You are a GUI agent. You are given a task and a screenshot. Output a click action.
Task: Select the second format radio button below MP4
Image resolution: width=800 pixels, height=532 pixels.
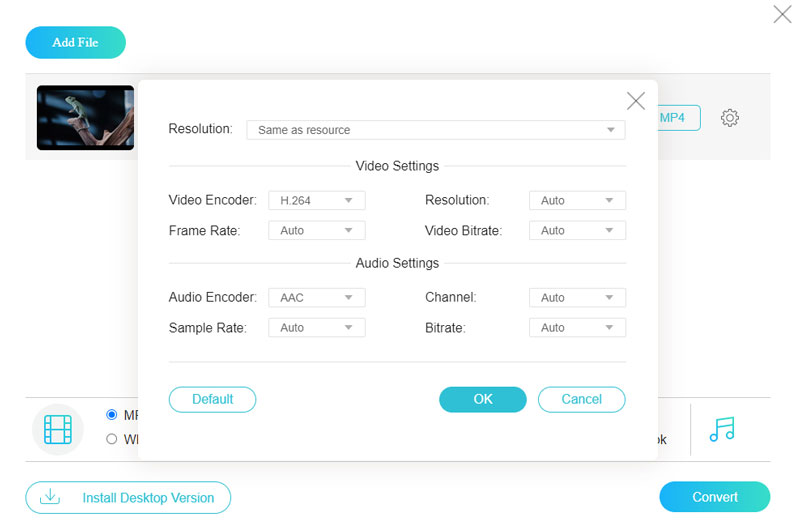tap(112, 439)
